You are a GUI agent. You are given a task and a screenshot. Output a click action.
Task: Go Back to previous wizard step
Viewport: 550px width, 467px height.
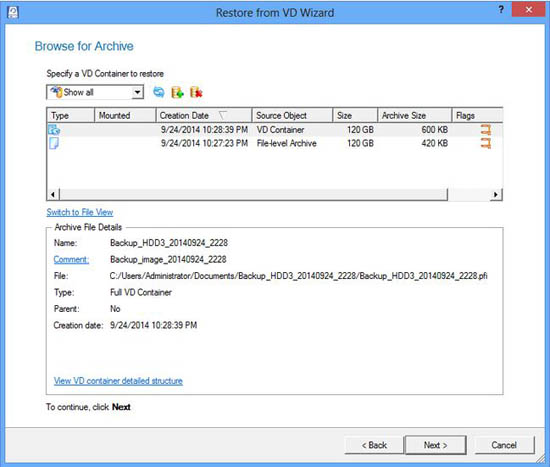click(x=374, y=445)
